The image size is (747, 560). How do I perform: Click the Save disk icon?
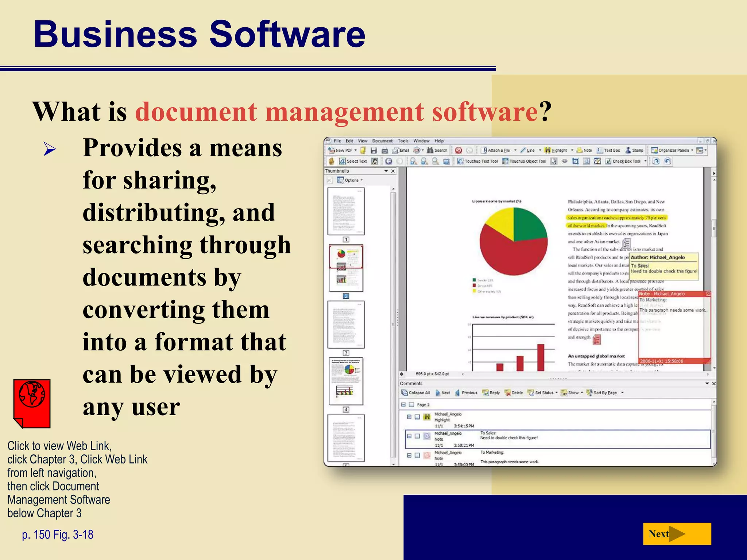coord(373,150)
